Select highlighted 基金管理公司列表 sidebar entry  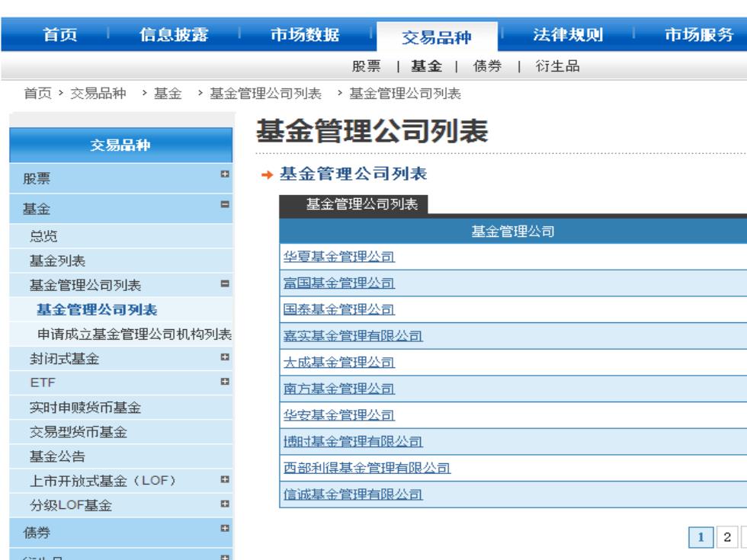98,310
